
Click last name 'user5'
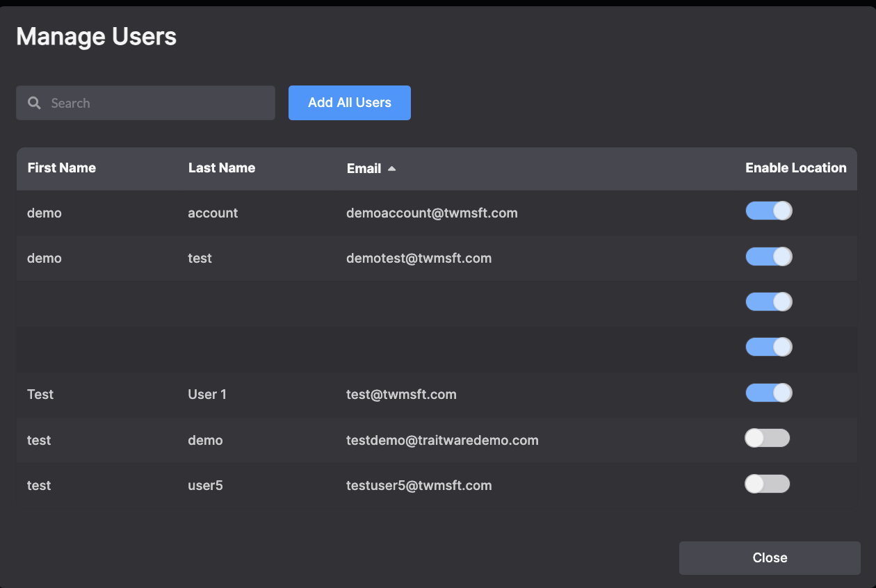coord(205,486)
